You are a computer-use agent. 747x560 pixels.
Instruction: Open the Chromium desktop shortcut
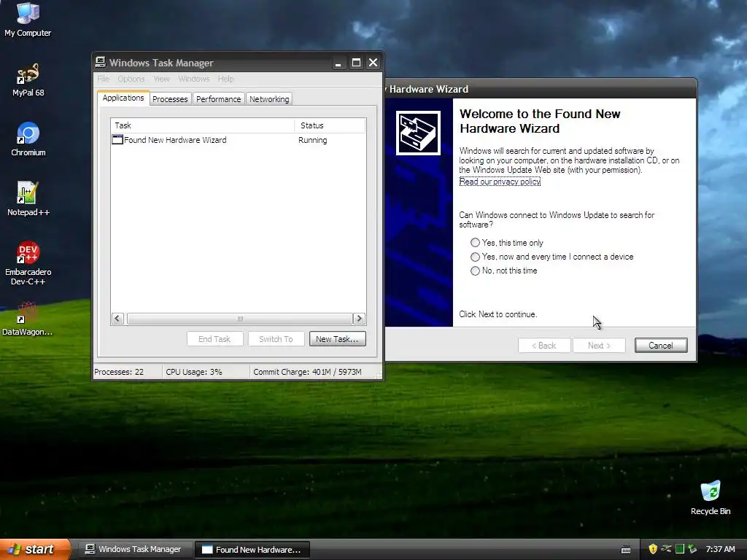click(28, 139)
